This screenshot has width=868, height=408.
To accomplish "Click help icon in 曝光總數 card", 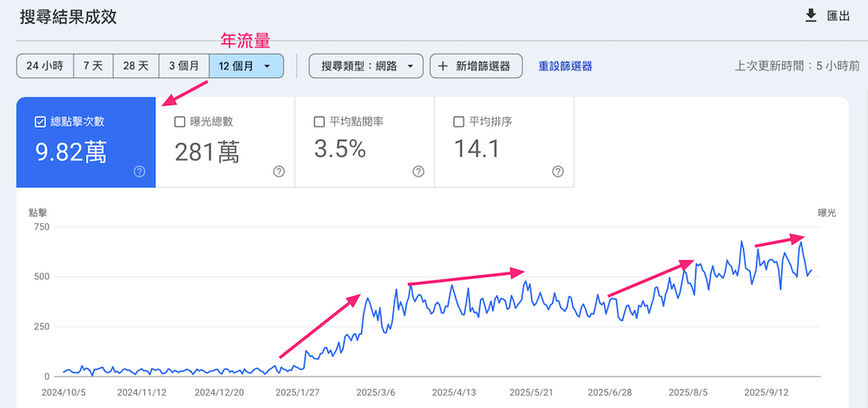I will tap(279, 172).
